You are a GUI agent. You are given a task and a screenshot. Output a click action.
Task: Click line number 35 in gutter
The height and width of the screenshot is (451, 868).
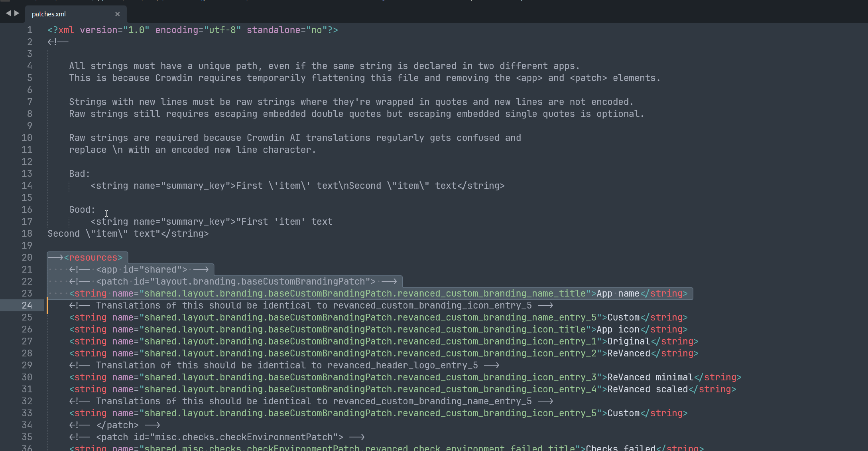coord(27,437)
